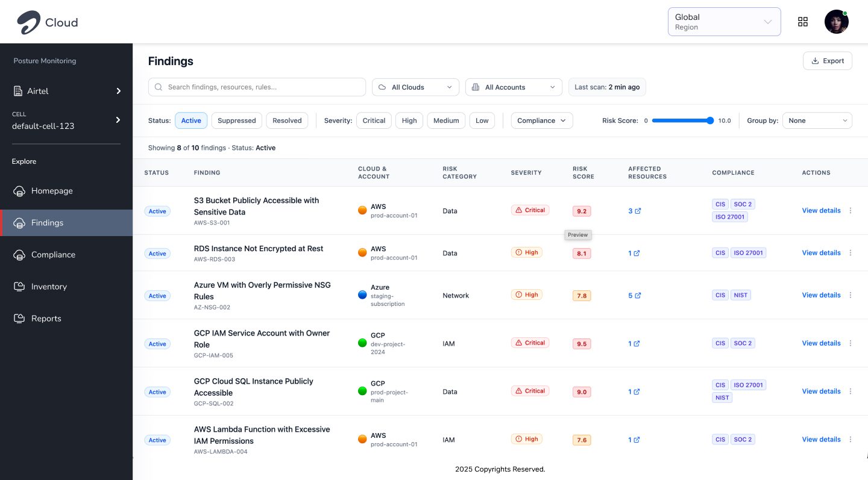Select Findings in sidebar

tap(66, 223)
